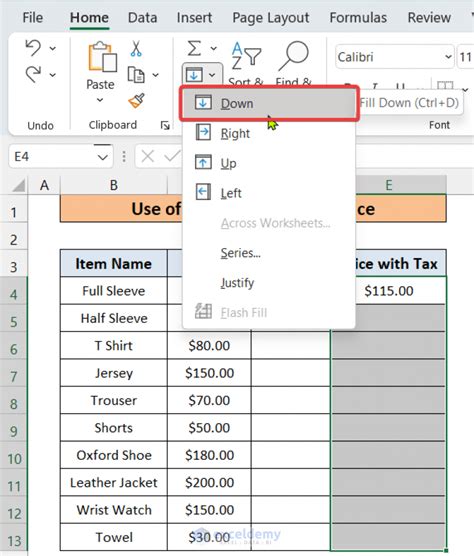Viewport: 474px width, 556px height.
Task: Click the Towel cell
Action: tap(113, 537)
